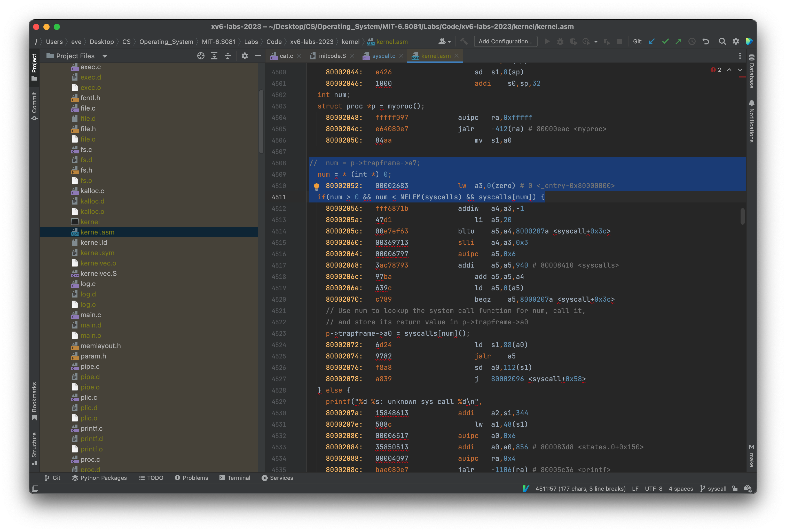Open the Project Files view dropdown

pyautogui.click(x=105, y=56)
